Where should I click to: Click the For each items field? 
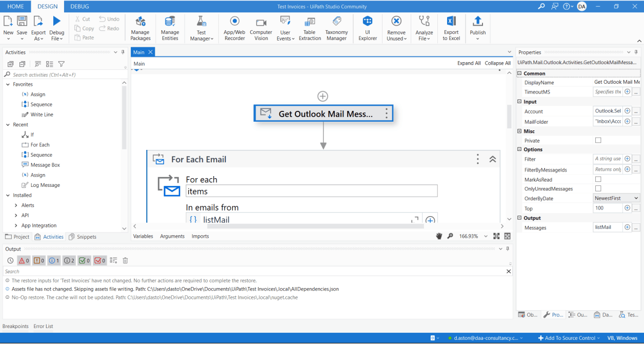click(312, 191)
